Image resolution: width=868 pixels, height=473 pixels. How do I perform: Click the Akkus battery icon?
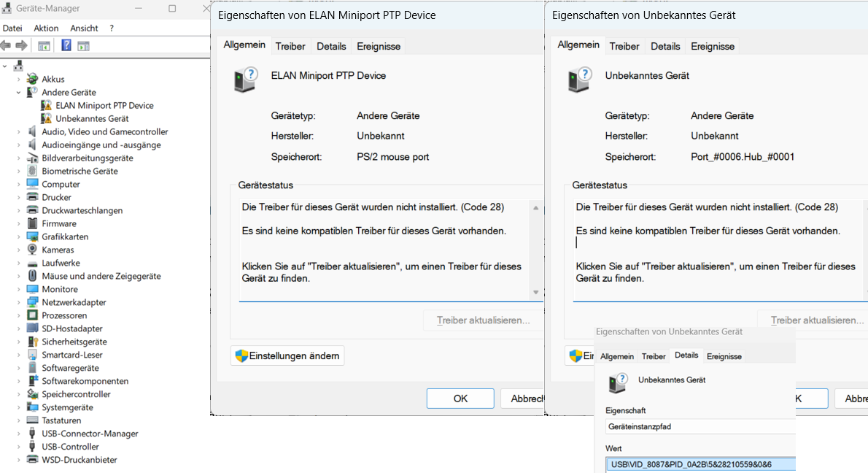point(33,79)
